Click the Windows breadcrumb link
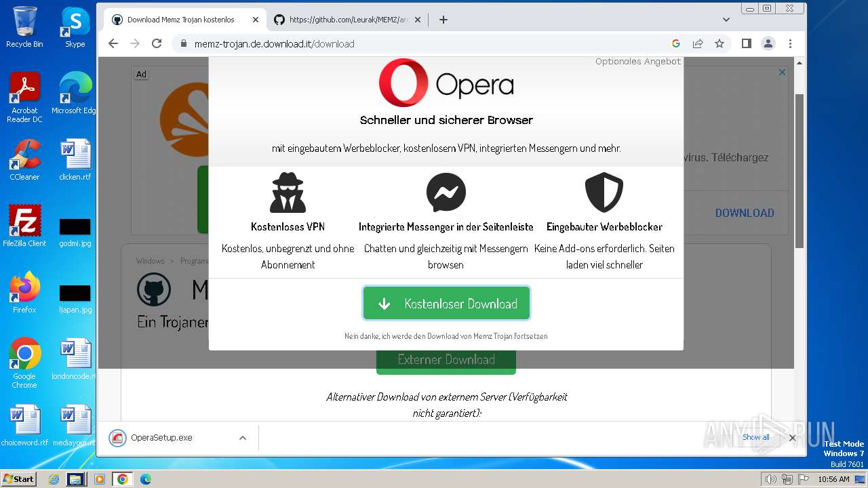868x488 pixels. (x=150, y=261)
